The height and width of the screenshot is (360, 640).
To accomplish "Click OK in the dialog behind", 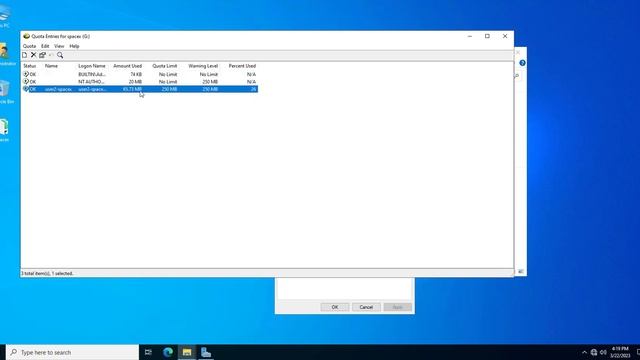I will [335, 307].
